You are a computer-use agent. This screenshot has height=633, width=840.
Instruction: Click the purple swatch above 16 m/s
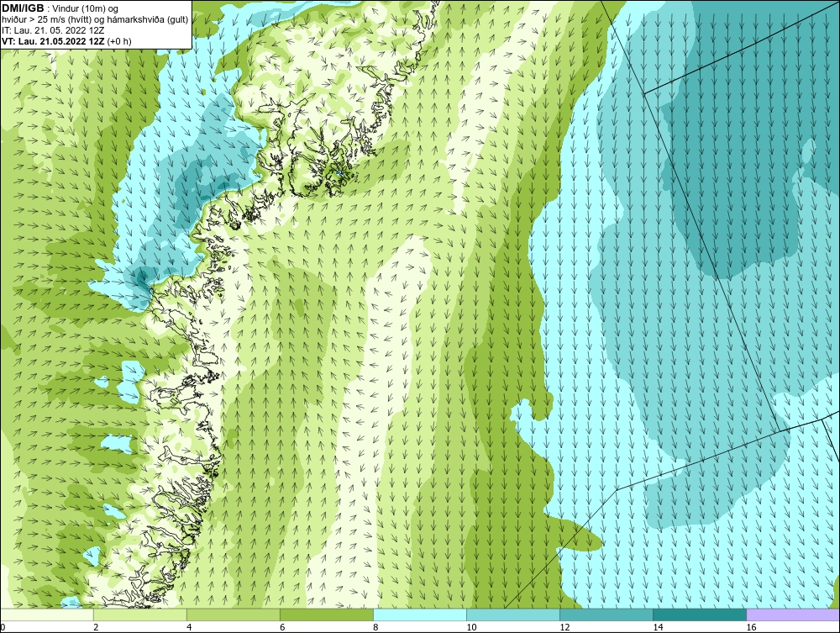click(x=793, y=615)
